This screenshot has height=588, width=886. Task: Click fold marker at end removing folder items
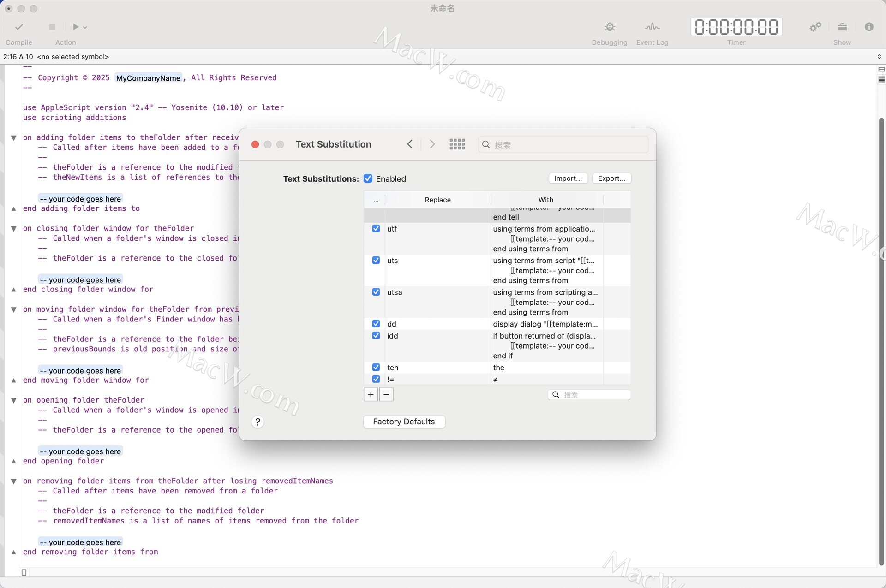tap(13, 552)
